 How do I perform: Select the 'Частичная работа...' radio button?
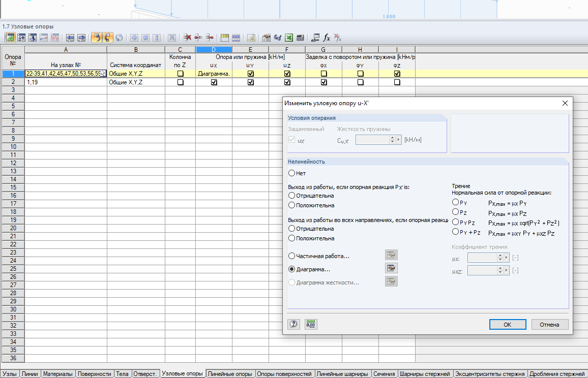tap(291, 256)
